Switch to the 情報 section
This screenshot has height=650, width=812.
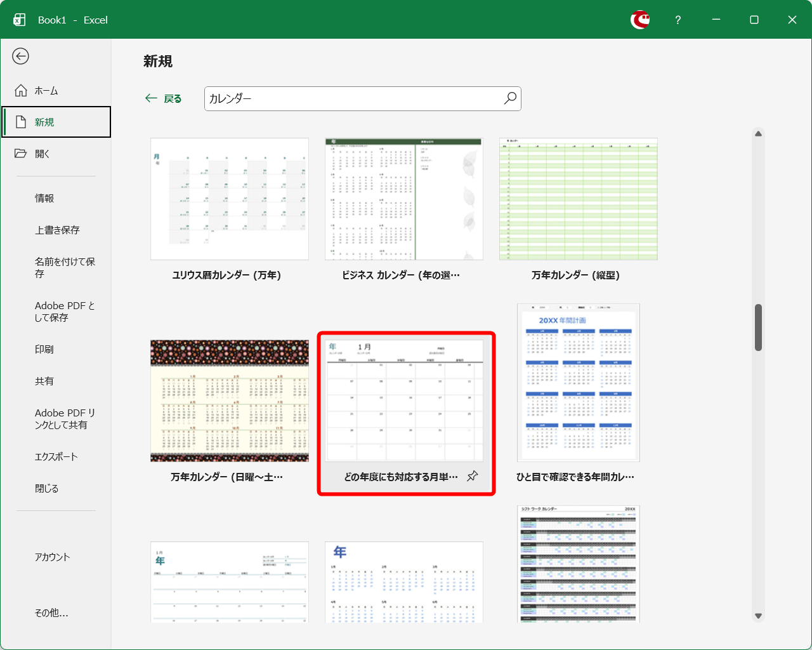(43, 198)
